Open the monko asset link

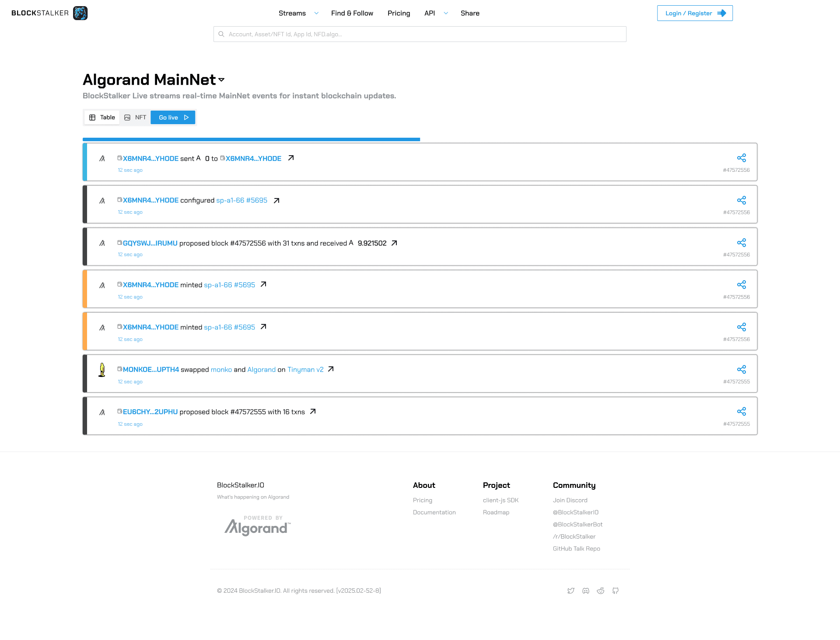221,369
